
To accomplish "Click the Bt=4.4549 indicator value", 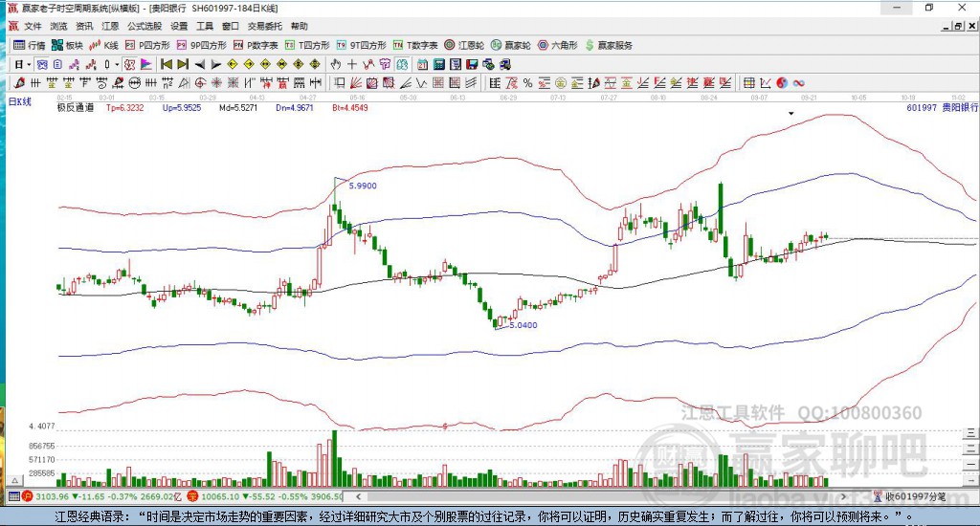I will point(350,107).
